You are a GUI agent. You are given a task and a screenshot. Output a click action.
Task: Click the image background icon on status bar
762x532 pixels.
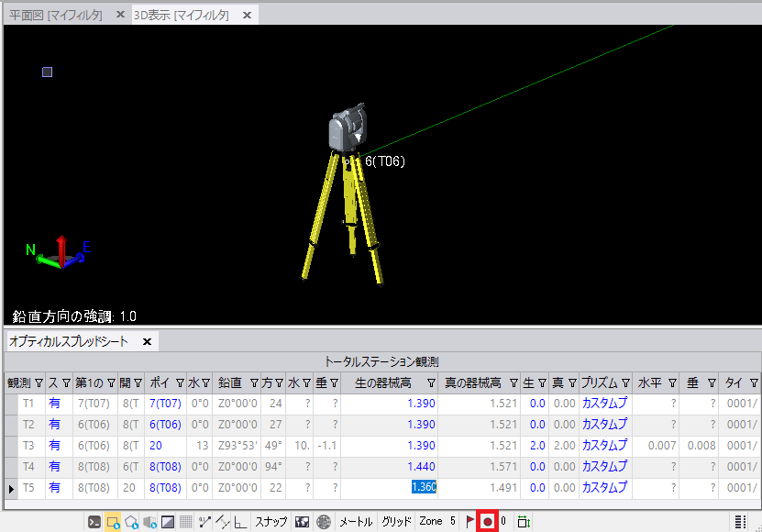[x=303, y=520]
